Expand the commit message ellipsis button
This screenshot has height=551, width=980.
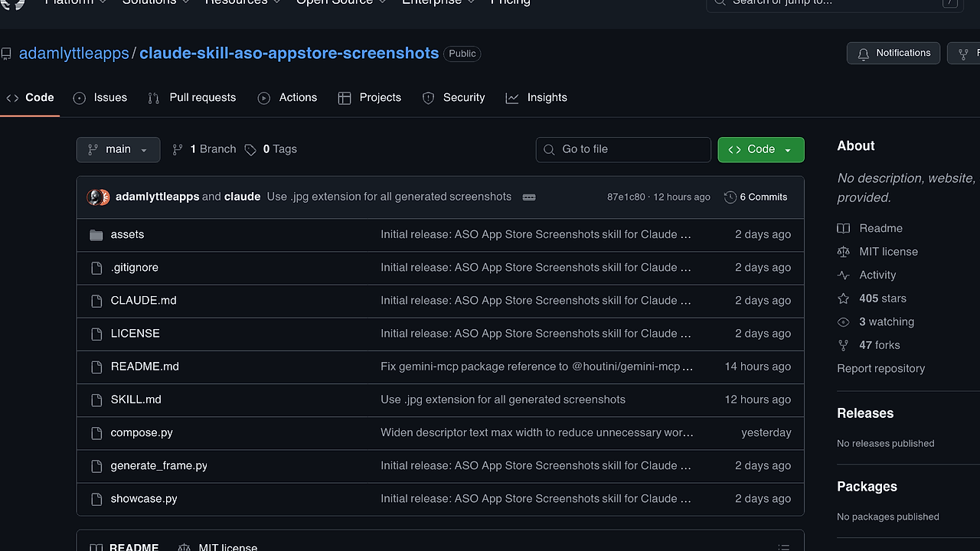click(529, 197)
